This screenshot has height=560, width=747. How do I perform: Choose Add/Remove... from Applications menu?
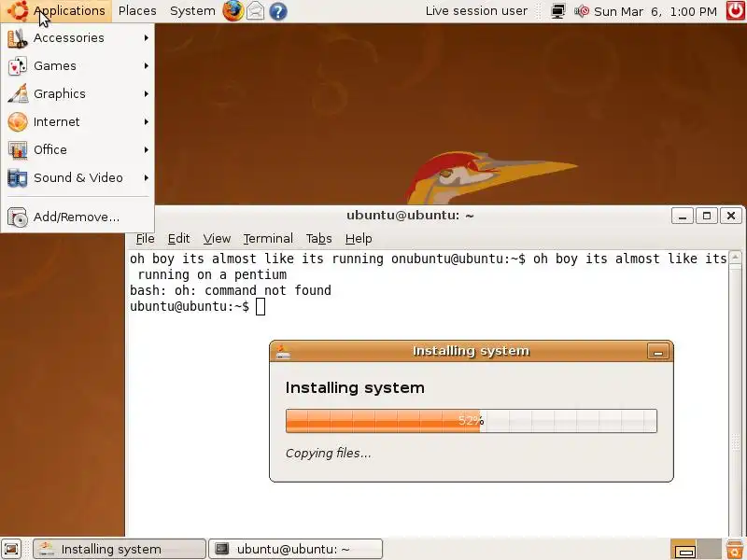pyautogui.click(x=78, y=217)
